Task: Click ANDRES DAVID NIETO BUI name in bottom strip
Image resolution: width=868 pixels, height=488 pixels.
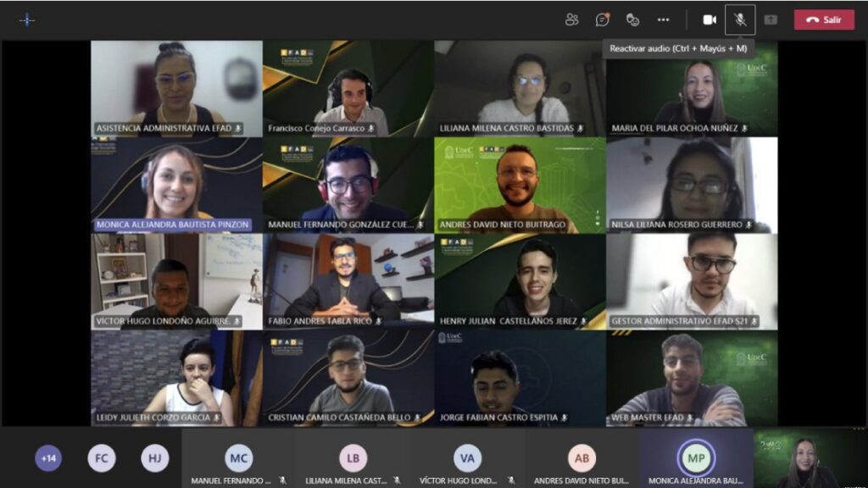Action: [581, 481]
